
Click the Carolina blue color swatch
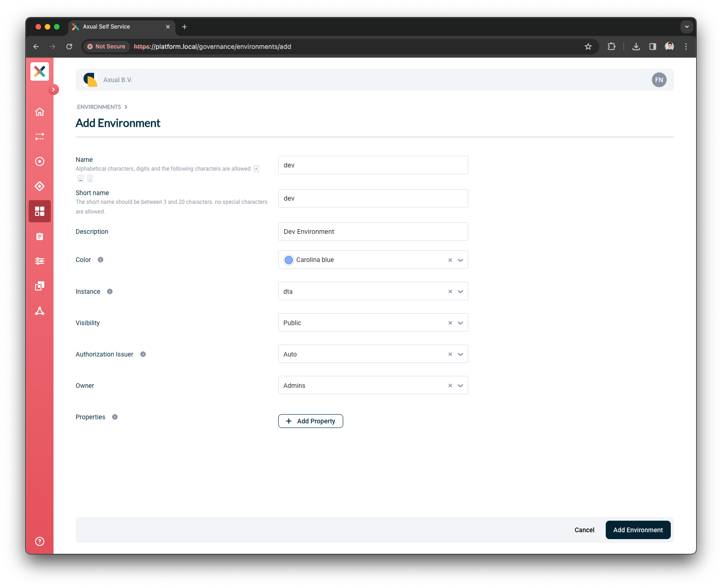289,260
